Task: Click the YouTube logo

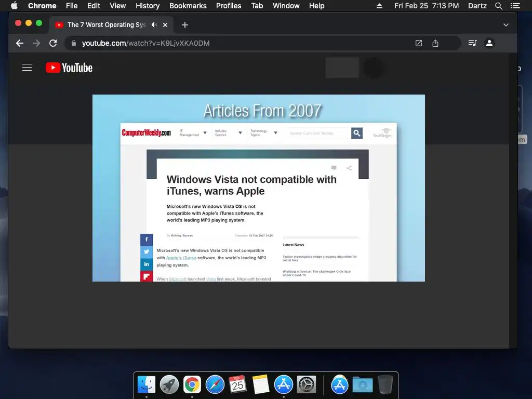Action: click(x=69, y=68)
